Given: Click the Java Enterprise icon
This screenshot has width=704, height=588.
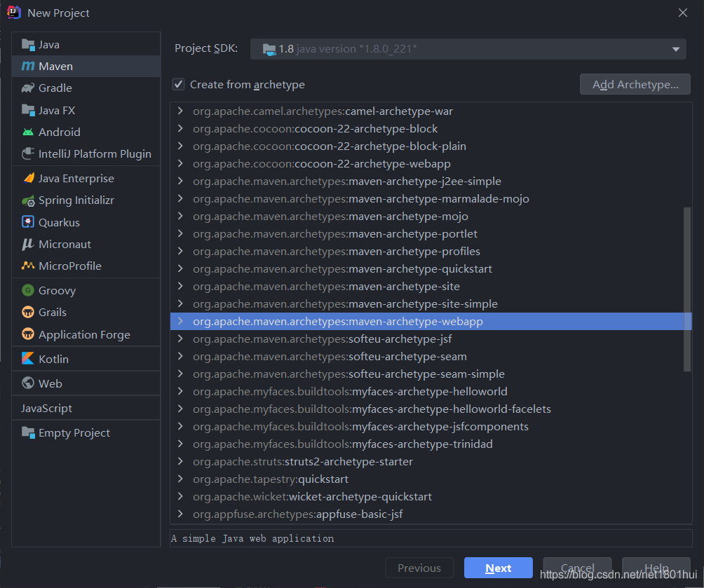Looking at the screenshot, I should tap(29, 178).
